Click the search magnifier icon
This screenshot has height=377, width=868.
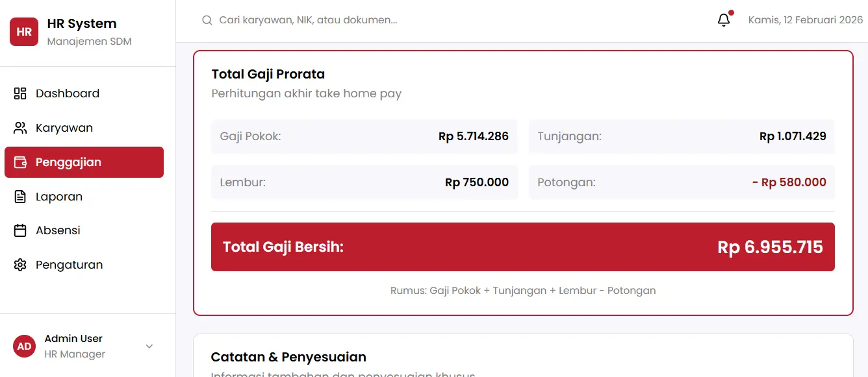207,20
